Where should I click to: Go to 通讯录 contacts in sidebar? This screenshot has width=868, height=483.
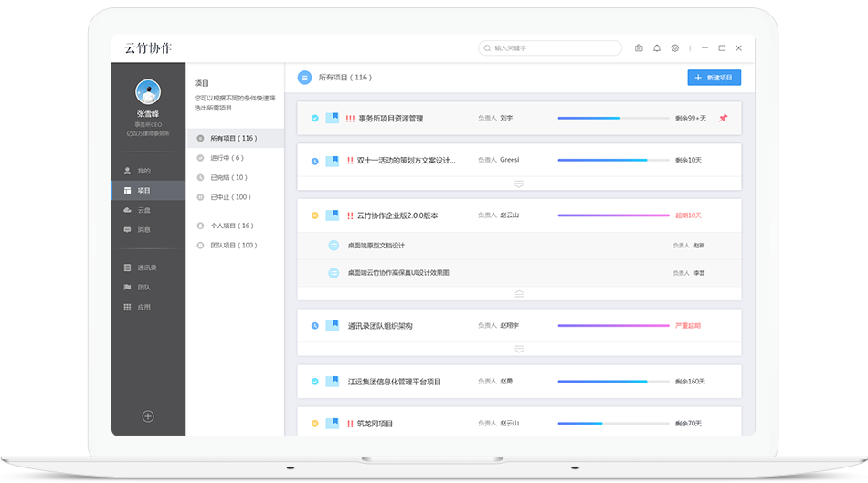tap(146, 268)
